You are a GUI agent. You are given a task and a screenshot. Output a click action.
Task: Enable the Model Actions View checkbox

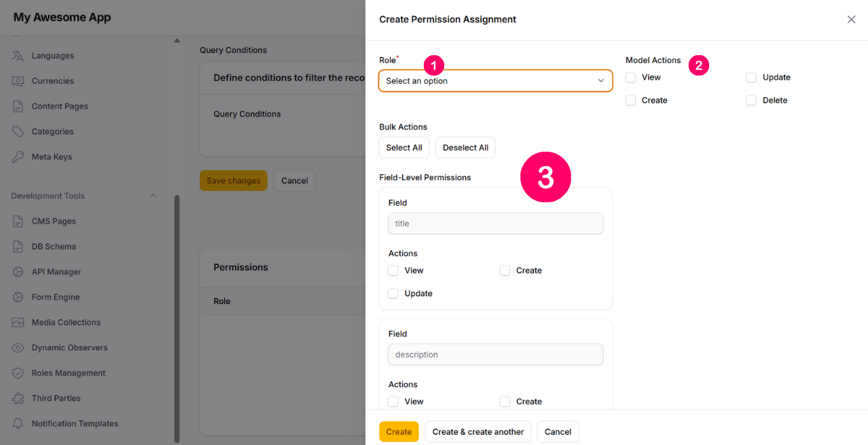pyautogui.click(x=630, y=77)
